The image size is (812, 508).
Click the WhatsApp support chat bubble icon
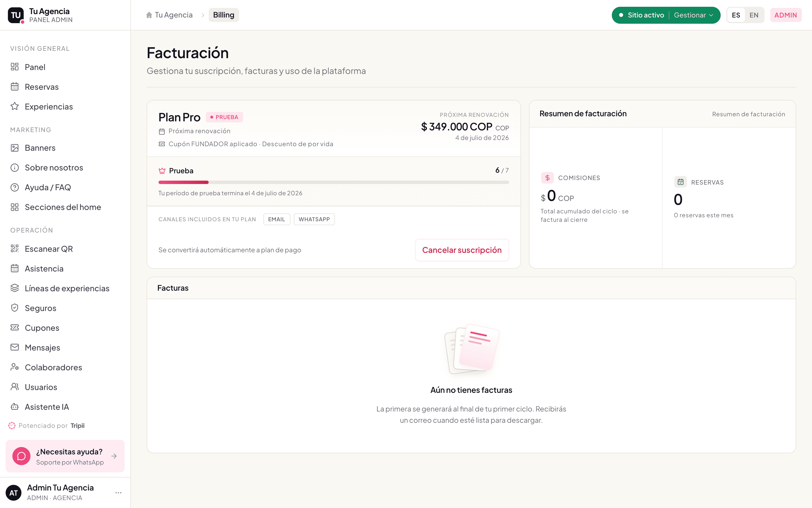[x=21, y=456]
